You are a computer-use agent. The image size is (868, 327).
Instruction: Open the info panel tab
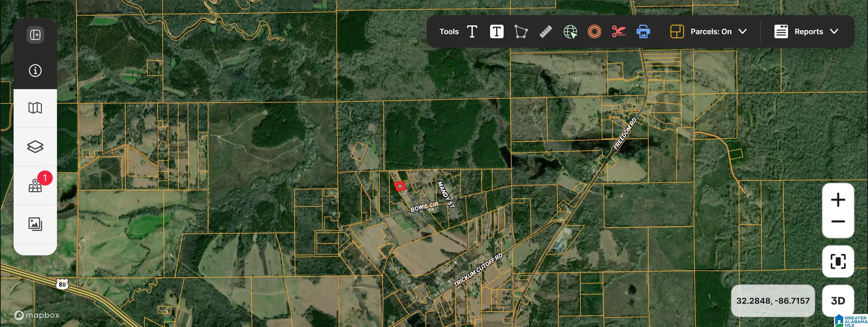(35, 70)
